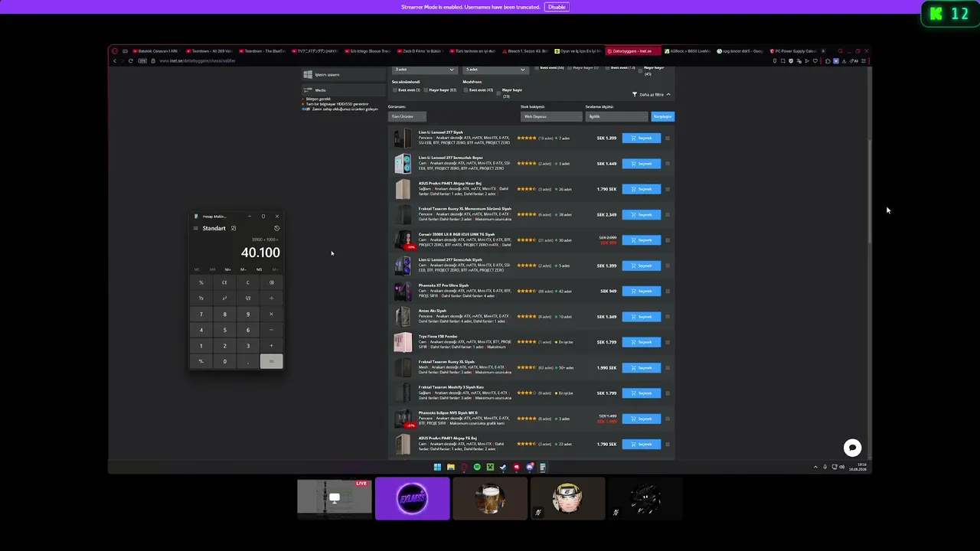Click the calculator minus key
The width and height of the screenshot is (980, 551).
pos(271,330)
